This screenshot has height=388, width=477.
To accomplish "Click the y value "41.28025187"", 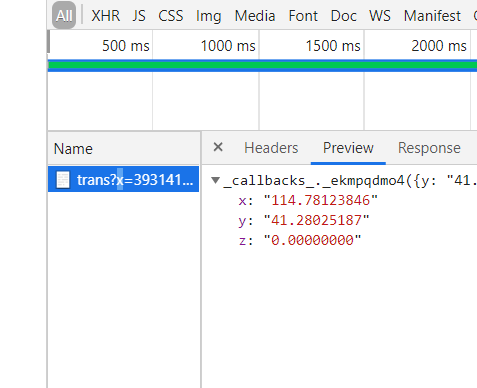I will 316,220.
